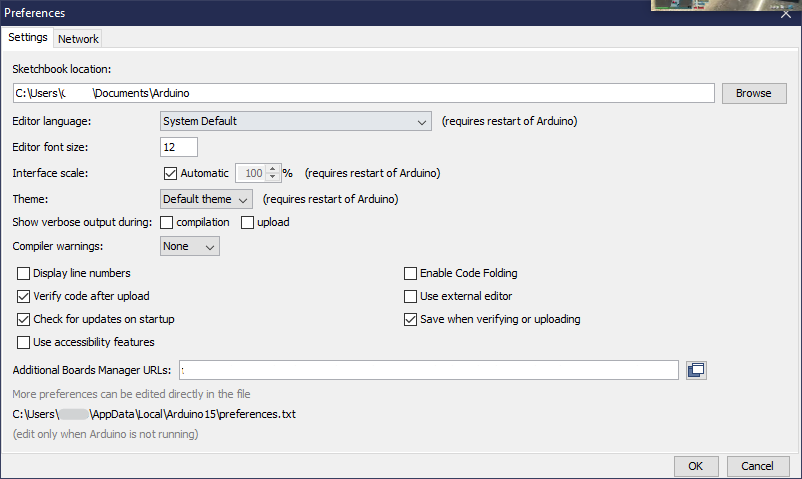The height and width of the screenshot is (479, 802).
Task: Check Use external editor option
Action: pos(410,296)
